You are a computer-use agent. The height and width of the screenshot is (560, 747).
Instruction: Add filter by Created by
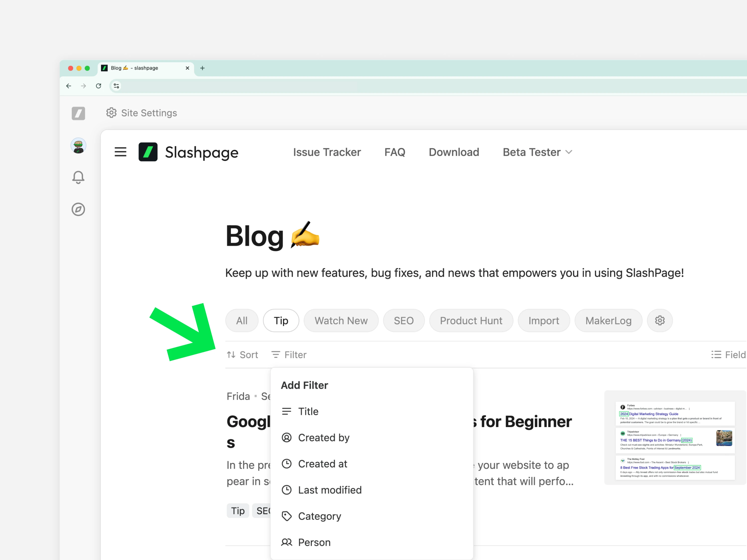click(x=372, y=438)
